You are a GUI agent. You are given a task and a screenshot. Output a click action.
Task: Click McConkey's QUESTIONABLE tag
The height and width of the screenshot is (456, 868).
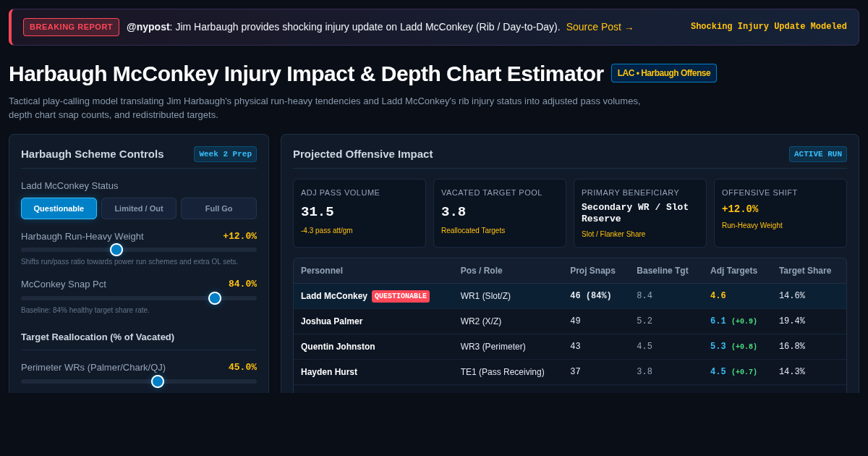point(401,296)
